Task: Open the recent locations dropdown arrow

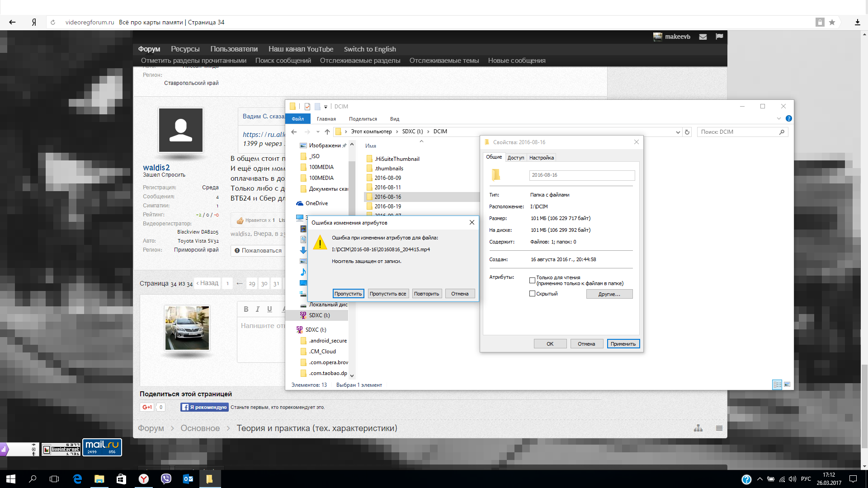Action: click(318, 132)
